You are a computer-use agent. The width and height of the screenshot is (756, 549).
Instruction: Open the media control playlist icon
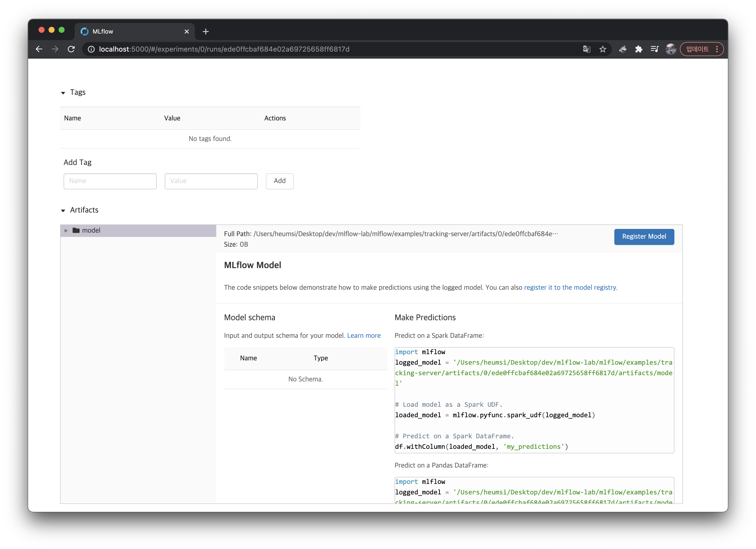(654, 49)
